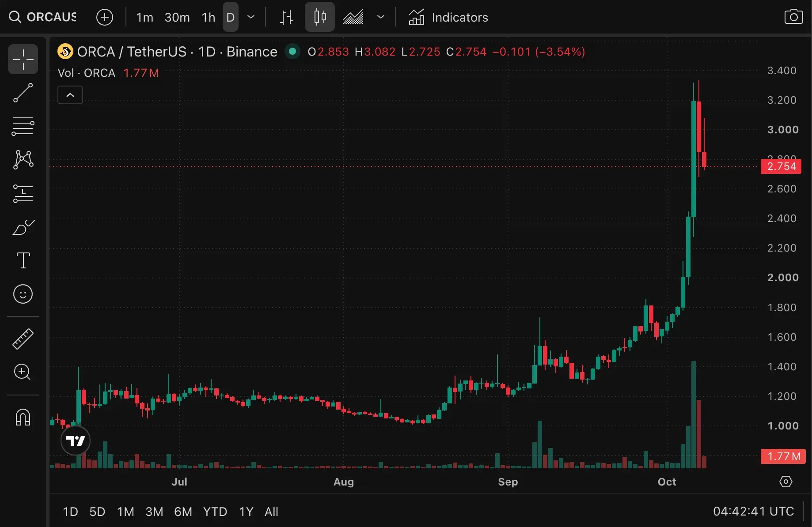This screenshot has height=527, width=812.
Task: Select the pattern drawing tool
Action: [23, 159]
